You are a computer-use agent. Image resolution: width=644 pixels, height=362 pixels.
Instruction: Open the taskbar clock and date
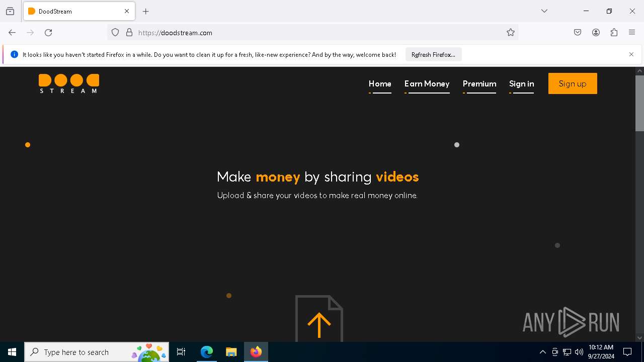click(x=601, y=352)
